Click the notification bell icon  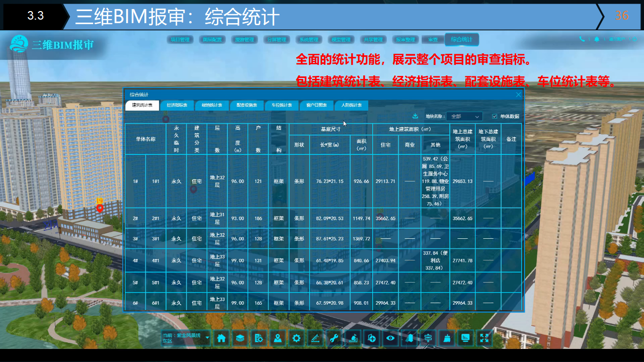[x=597, y=39]
